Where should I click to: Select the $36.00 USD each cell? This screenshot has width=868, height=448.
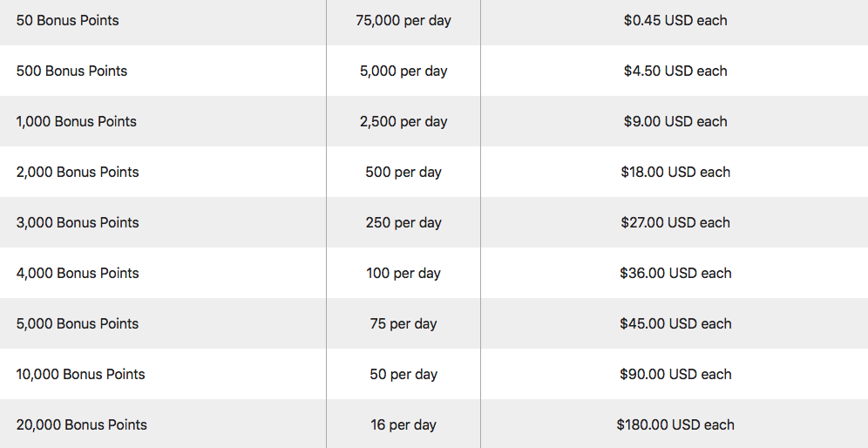point(675,273)
